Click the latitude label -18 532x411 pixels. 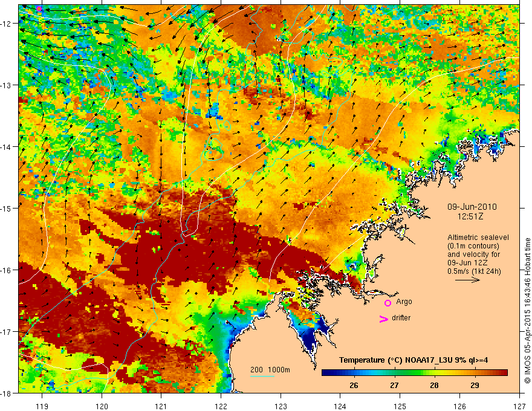coord(7,393)
